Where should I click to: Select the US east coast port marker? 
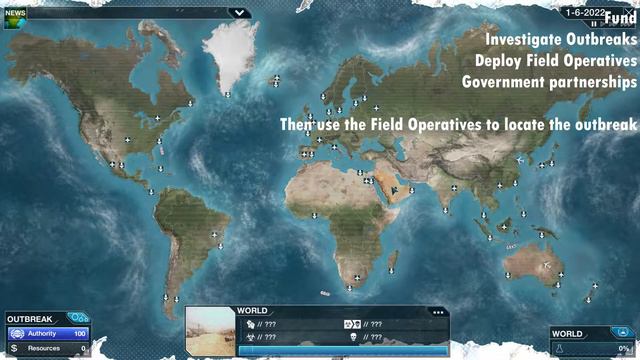coord(160,141)
